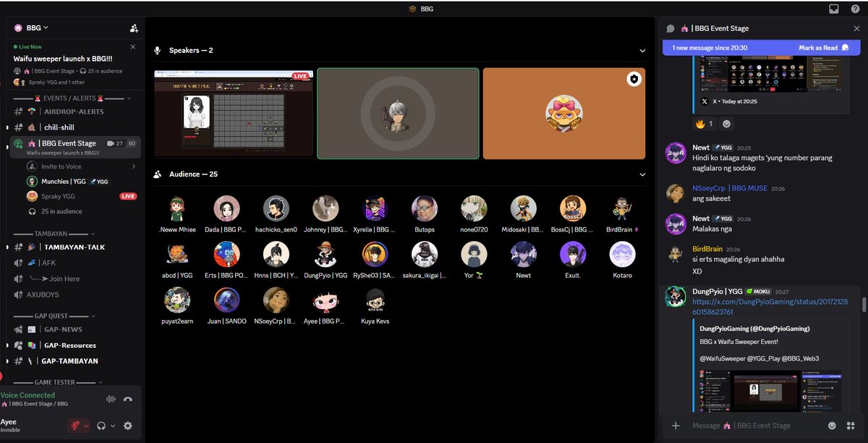
Task: Click Yor audience avatar
Action: pos(474,254)
